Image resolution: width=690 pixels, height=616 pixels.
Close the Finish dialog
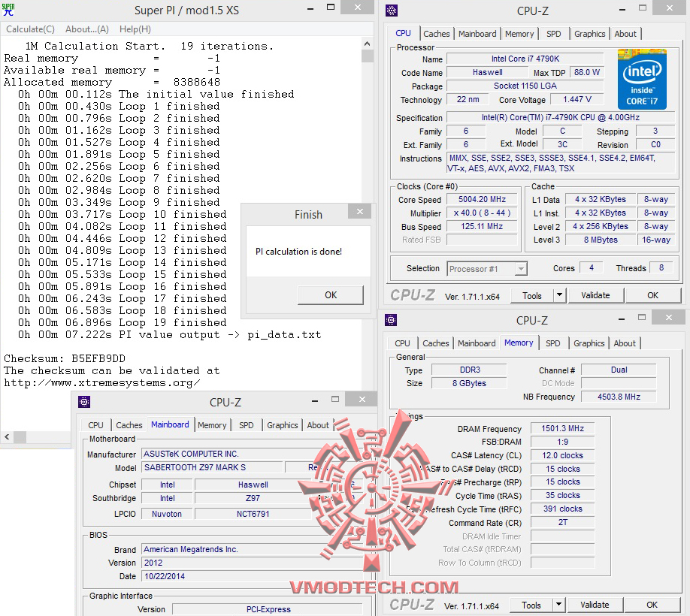(x=360, y=212)
